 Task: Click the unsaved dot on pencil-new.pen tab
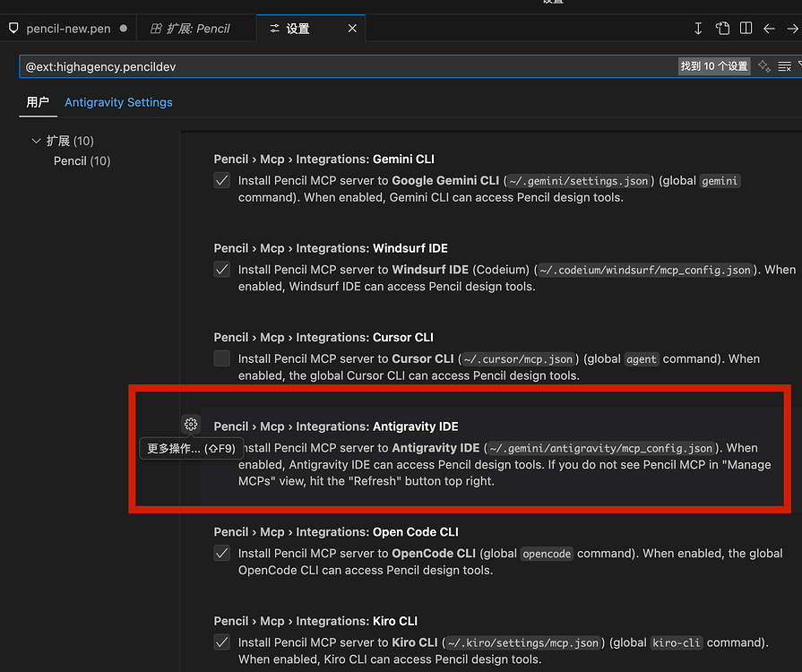(124, 29)
